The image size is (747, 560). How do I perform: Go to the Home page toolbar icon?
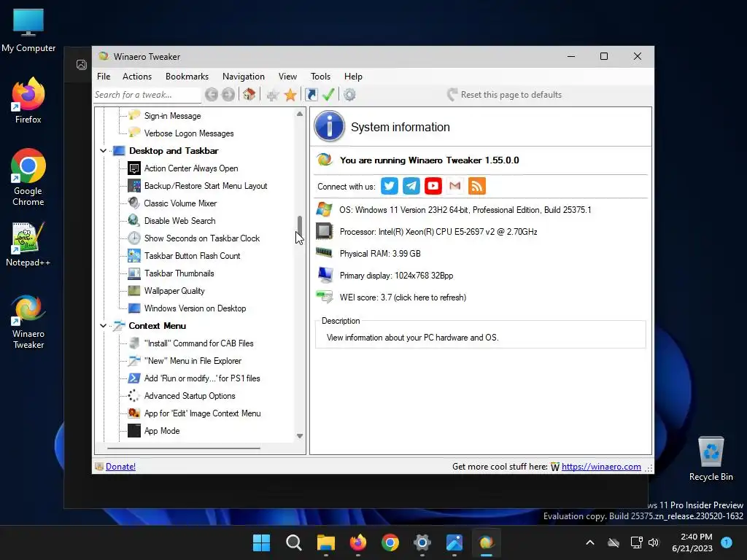pyautogui.click(x=249, y=94)
